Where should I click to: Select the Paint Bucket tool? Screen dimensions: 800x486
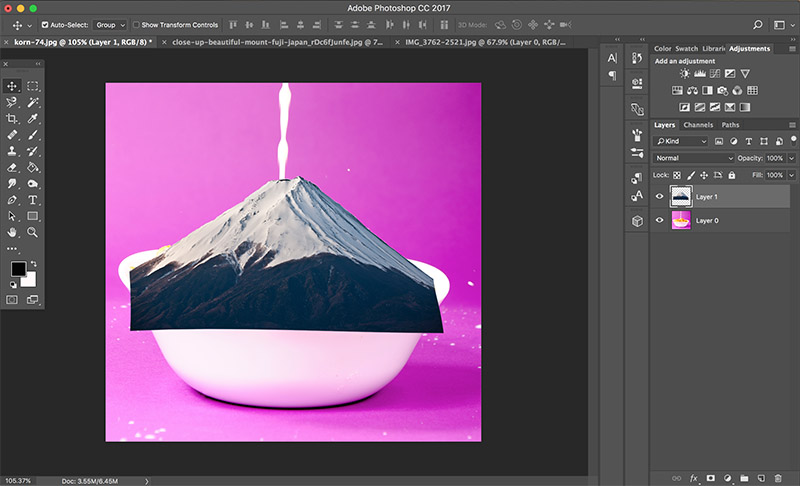[33, 167]
